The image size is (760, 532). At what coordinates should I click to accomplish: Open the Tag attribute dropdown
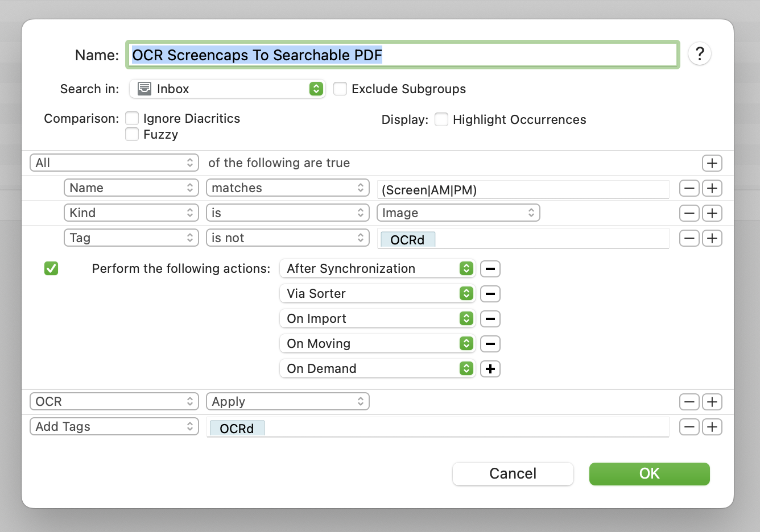[x=131, y=238]
